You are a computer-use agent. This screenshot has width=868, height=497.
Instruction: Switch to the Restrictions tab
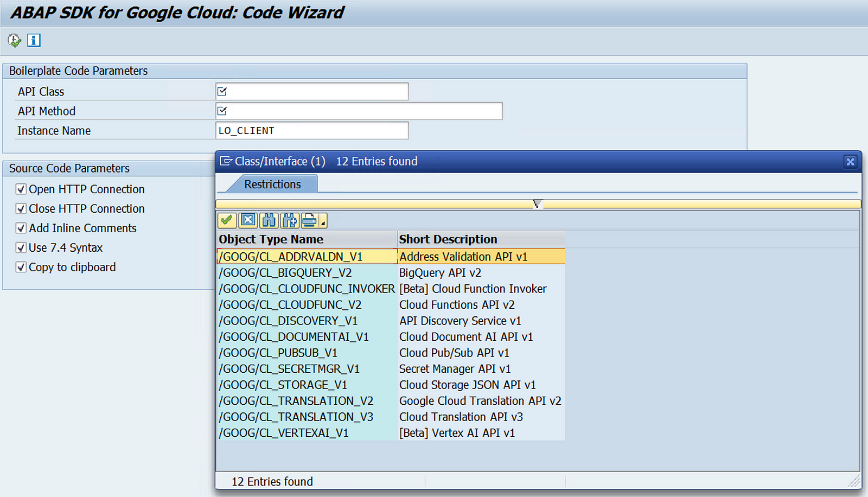coord(272,184)
